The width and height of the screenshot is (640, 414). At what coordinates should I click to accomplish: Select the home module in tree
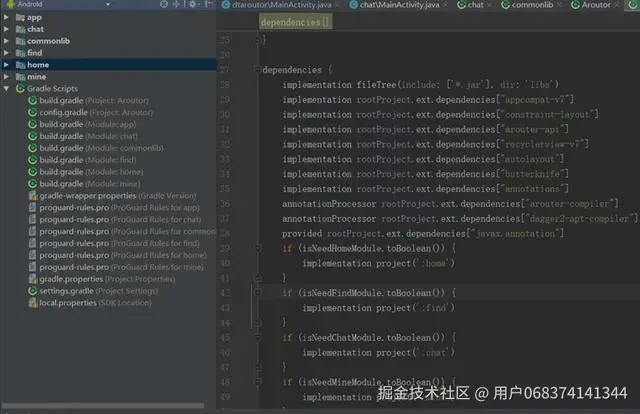(108, 65)
